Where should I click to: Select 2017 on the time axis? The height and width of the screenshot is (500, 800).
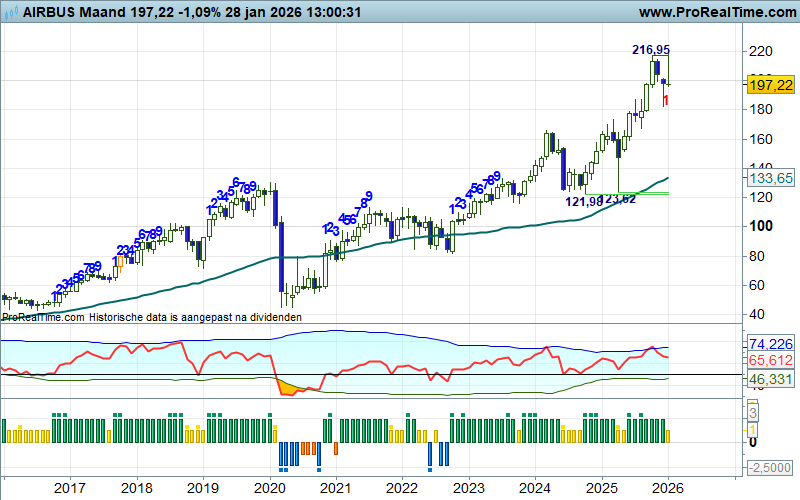pyautogui.click(x=69, y=488)
